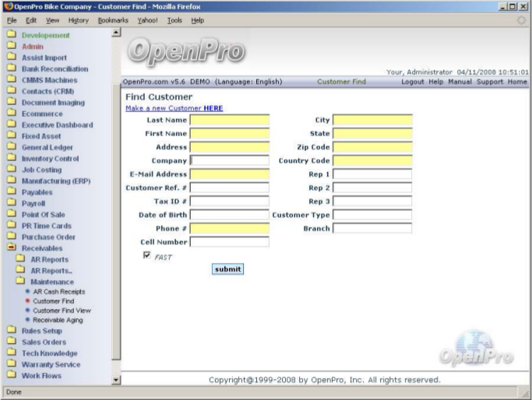Expand the Sales Orders module

click(x=44, y=342)
